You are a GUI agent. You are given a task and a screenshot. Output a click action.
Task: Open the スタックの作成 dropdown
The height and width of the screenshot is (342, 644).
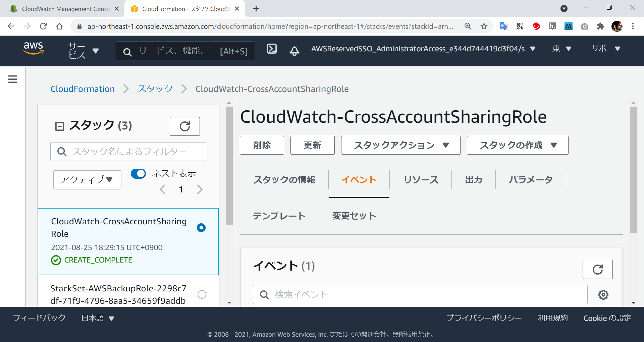pos(517,145)
